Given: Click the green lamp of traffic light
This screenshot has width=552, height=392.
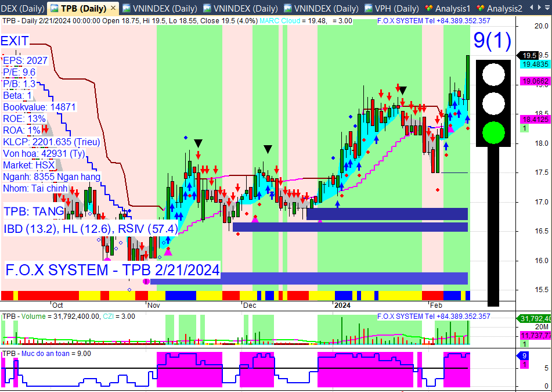Looking at the screenshot, I should pos(493,133).
